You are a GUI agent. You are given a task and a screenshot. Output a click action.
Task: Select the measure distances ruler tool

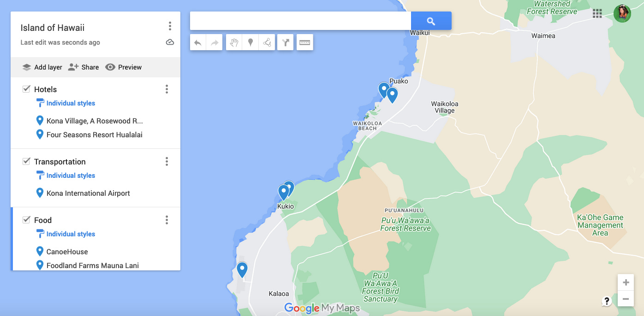point(305,42)
